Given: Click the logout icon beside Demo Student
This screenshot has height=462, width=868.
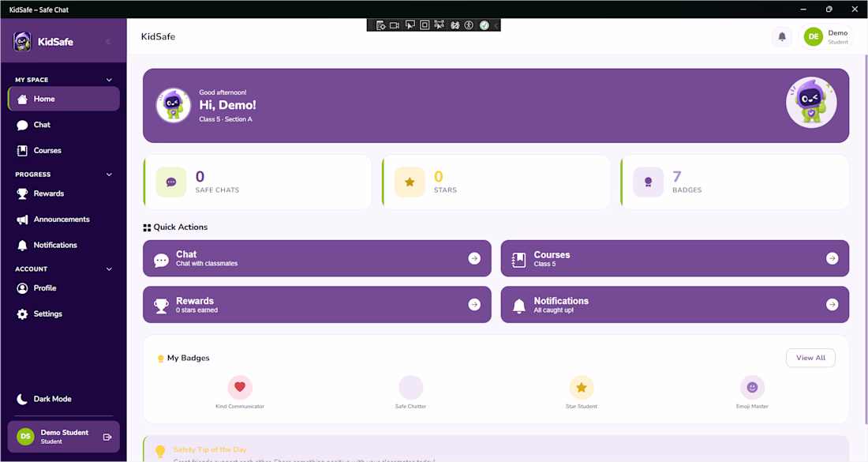Looking at the screenshot, I should coord(107,437).
